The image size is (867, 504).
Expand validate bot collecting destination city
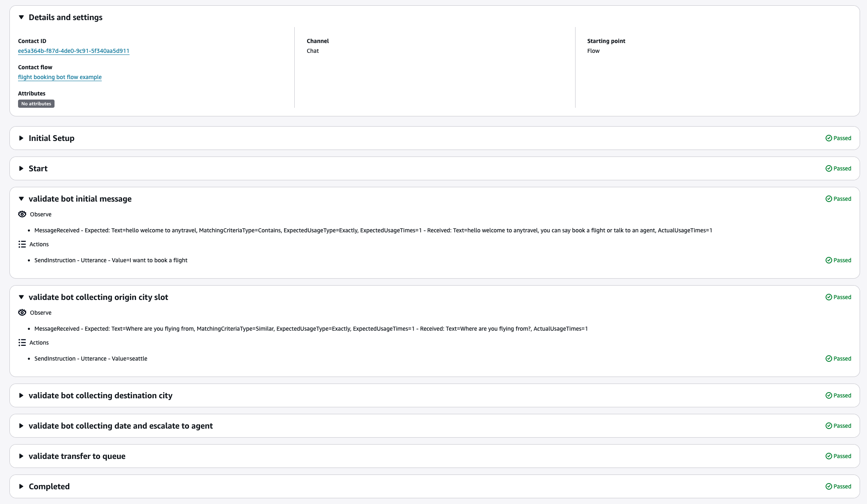21,395
